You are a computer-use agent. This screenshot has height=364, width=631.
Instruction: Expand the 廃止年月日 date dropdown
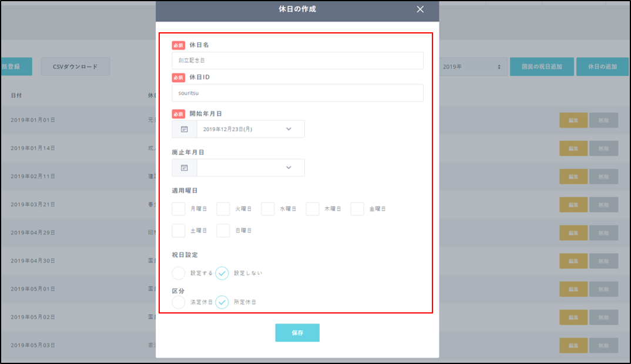coord(288,168)
